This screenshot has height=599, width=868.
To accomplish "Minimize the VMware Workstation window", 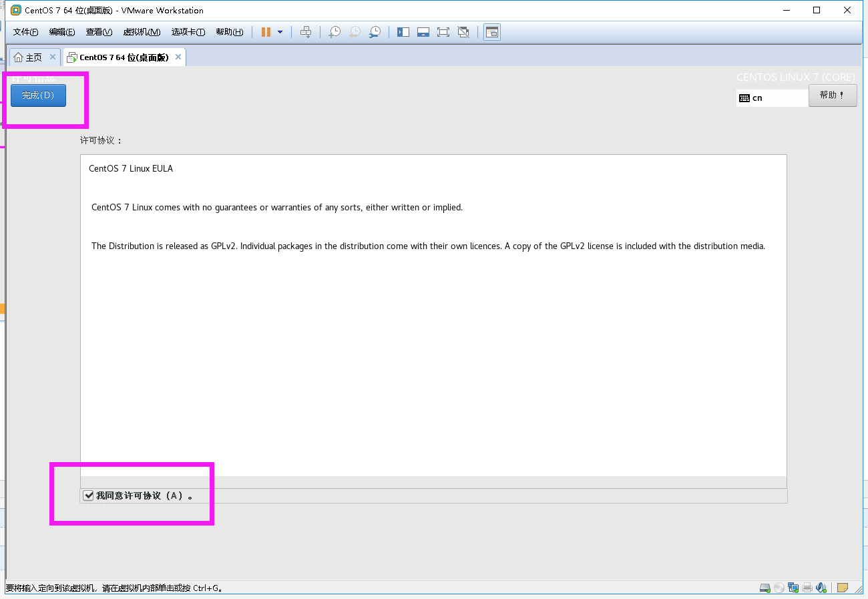I will [786, 10].
